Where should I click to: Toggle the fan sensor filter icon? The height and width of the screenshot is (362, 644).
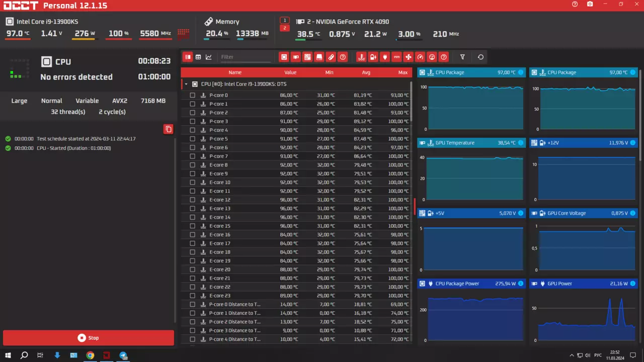[409, 57]
